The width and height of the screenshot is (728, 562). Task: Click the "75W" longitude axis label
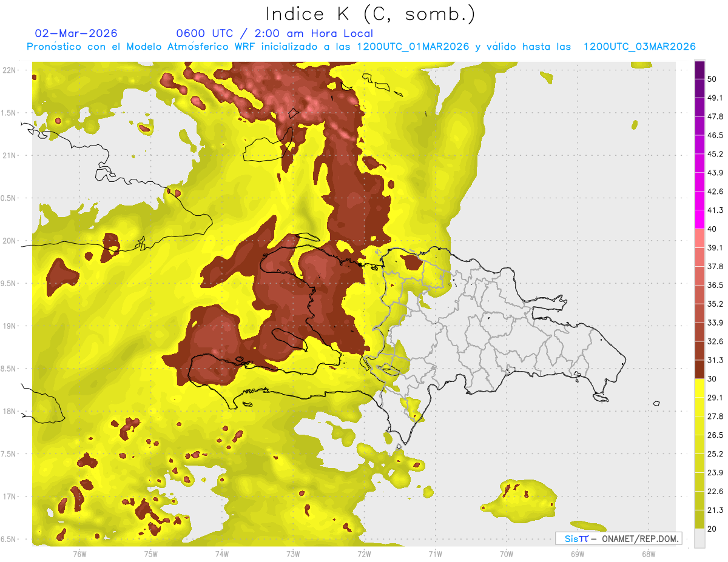pos(151,554)
